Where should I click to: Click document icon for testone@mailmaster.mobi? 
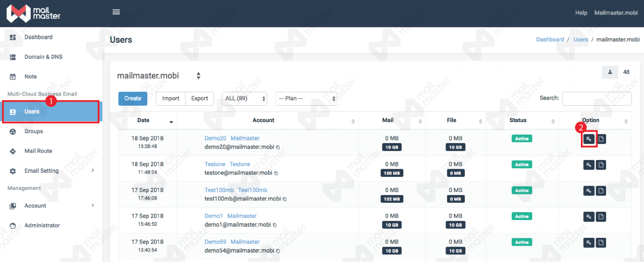601,165
